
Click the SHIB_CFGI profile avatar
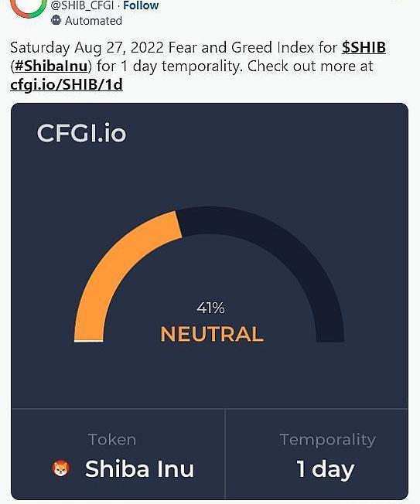click(29, 7)
